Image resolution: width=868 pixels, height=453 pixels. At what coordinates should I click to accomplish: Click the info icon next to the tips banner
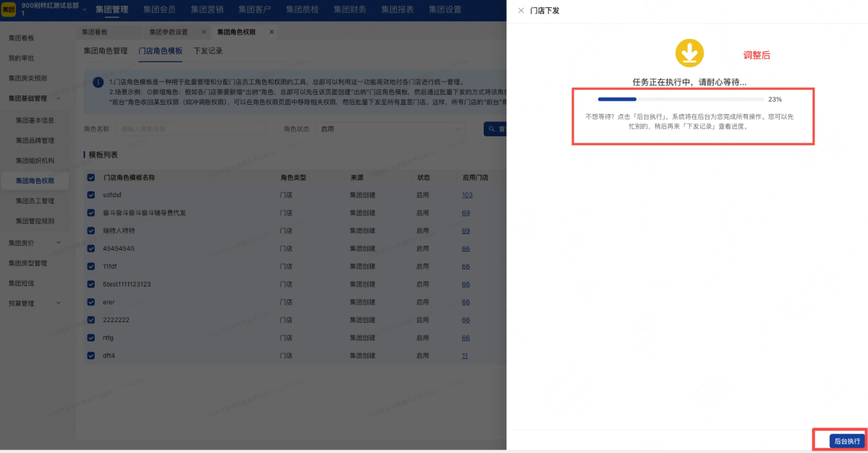coord(98,82)
